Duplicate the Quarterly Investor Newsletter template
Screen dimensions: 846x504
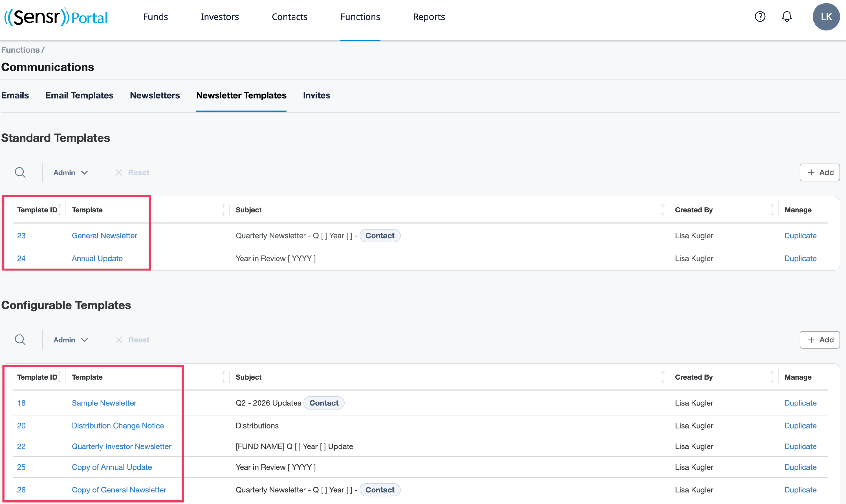click(x=800, y=446)
